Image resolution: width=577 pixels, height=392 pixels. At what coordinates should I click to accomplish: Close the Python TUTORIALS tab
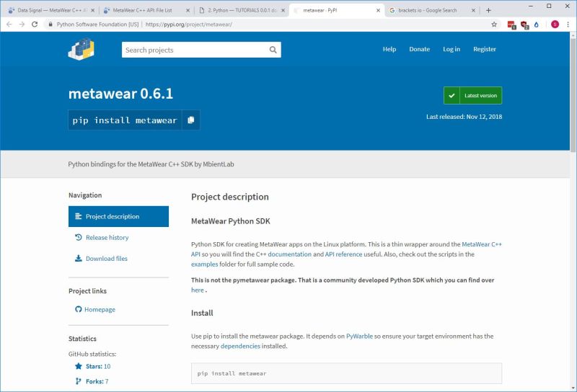(283, 10)
